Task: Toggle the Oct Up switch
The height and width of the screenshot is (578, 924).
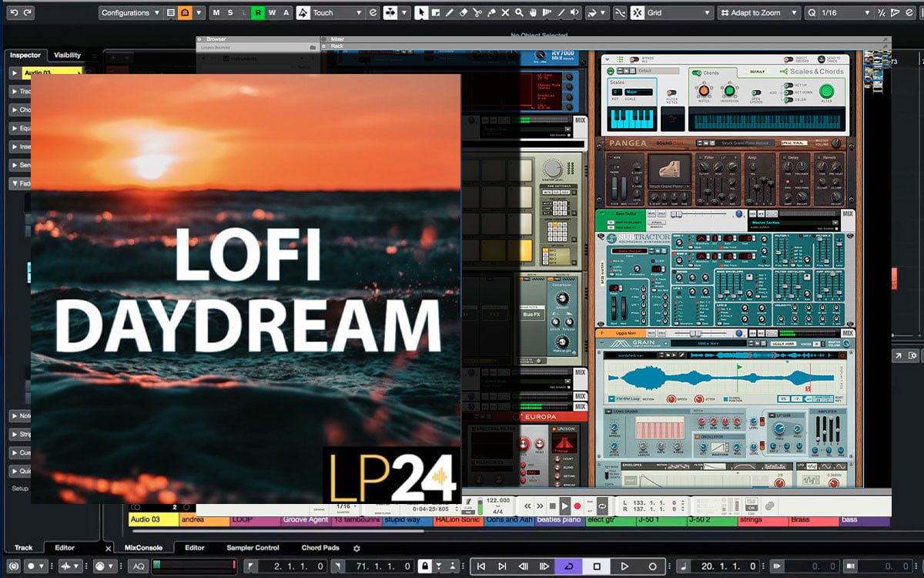Action: click(x=787, y=85)
